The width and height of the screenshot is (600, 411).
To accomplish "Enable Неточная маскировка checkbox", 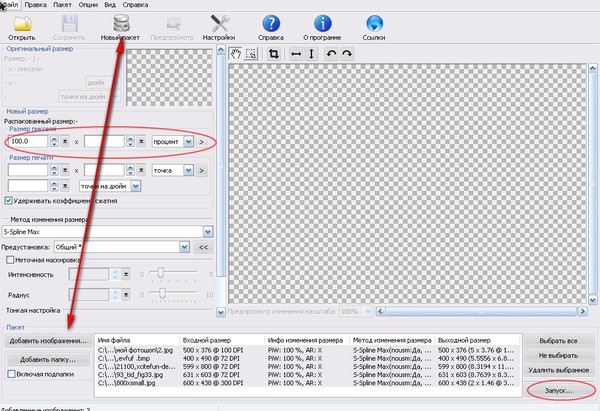I will click(x=10, y=260).
